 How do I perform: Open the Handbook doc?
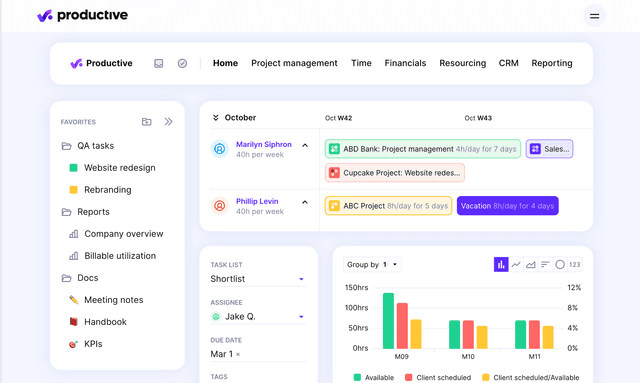pyautogui.click(x=105, y=322)
